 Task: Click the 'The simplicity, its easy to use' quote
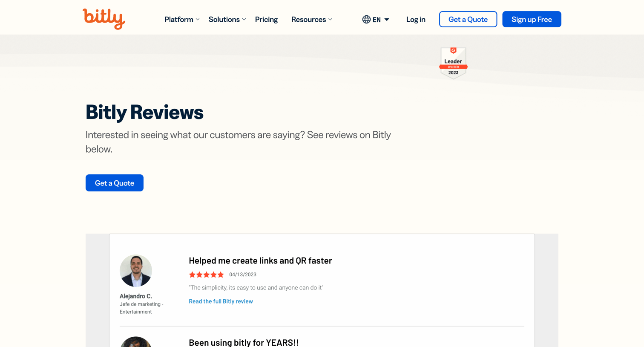click(x=256, y=288)
